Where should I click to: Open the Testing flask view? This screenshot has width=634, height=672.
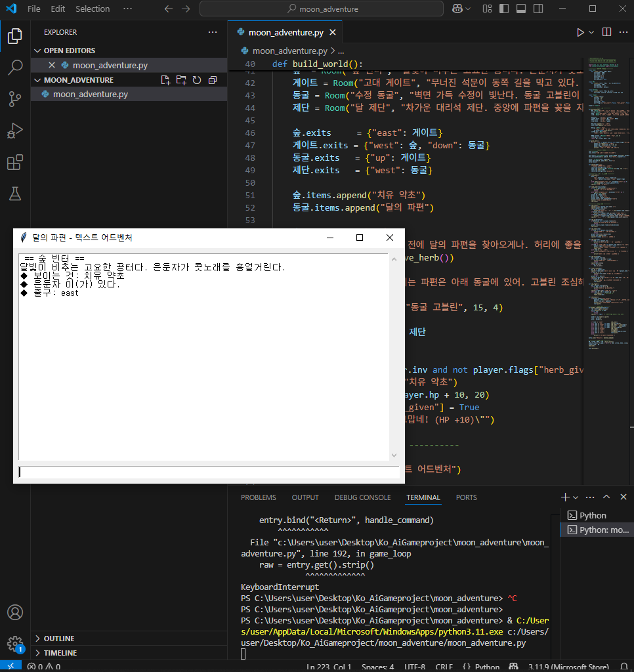coord(15,194)
